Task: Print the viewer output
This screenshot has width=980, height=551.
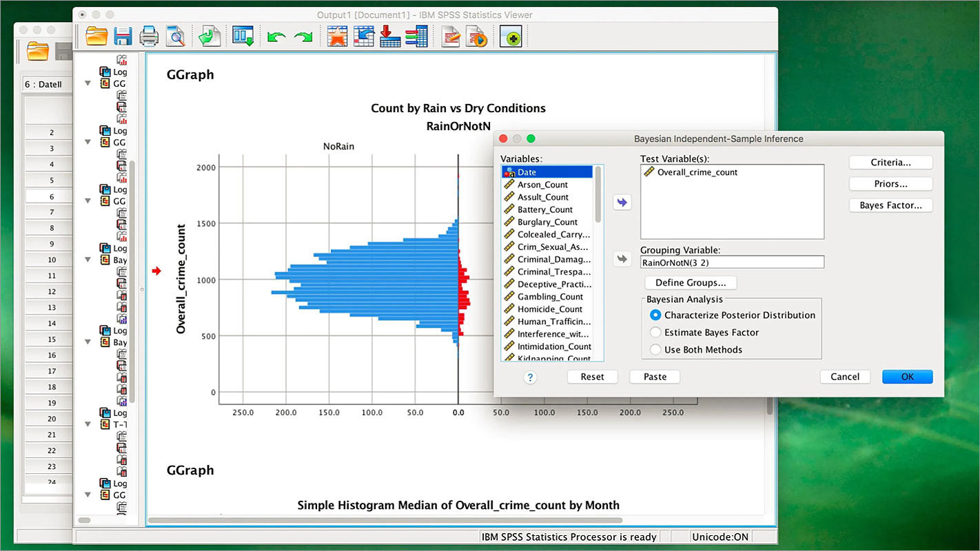Action: point(149,37)
